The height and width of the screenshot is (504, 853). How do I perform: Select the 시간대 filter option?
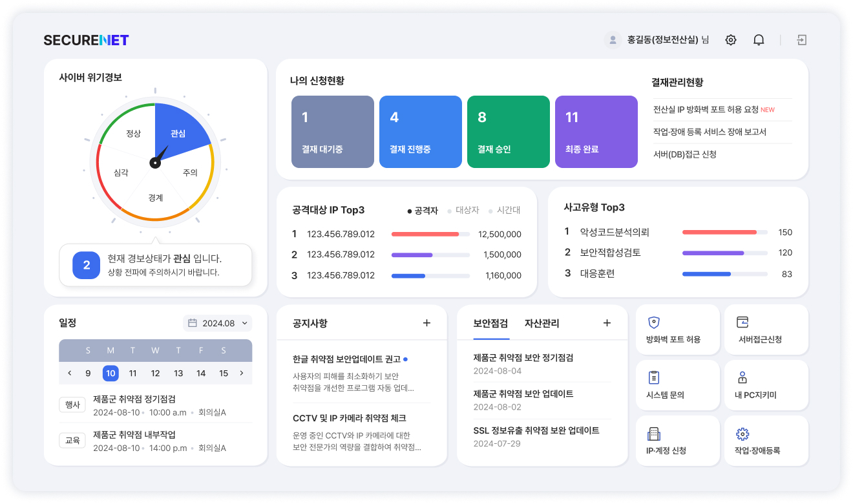(505, 211)
